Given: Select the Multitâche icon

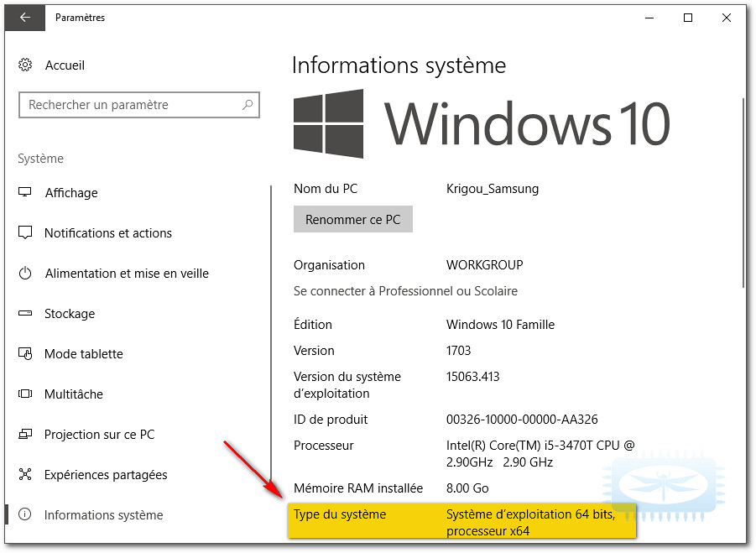Looking at the screenshot, I should coord(25,394).
